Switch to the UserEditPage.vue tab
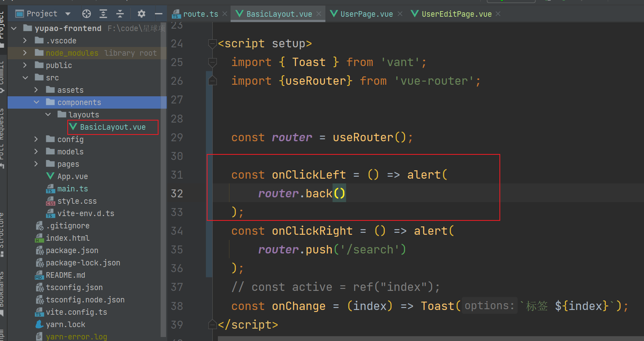 click(x=456, y=14)
